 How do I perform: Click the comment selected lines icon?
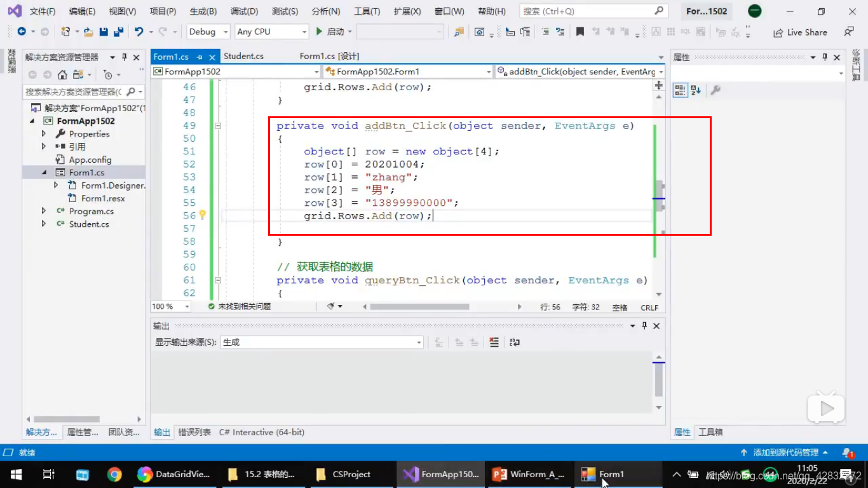point(545,32)
